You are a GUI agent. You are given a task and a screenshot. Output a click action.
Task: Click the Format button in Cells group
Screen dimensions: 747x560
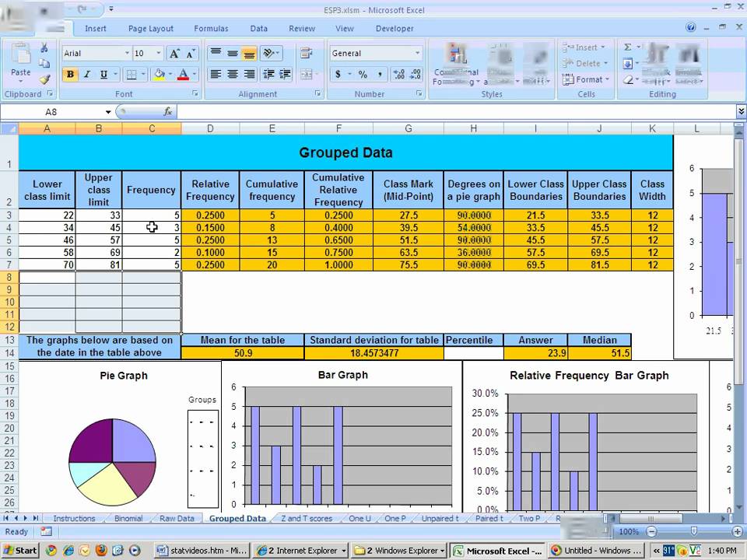586,79
